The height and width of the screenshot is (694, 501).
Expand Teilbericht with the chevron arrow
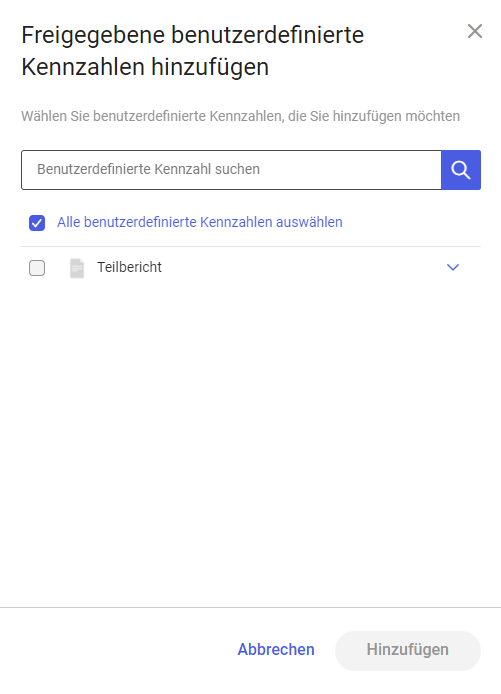tap(453, 267)
